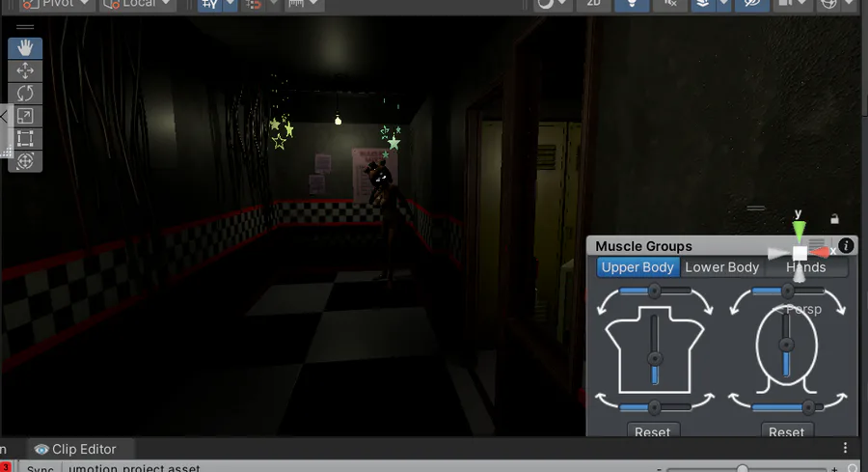
Task: Toggle the snap increment magnet icon
Action: 254,5
